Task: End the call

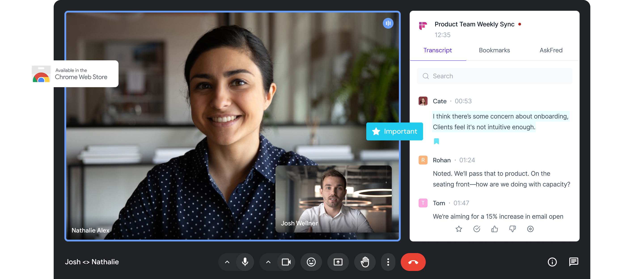Action: [413, 262]
